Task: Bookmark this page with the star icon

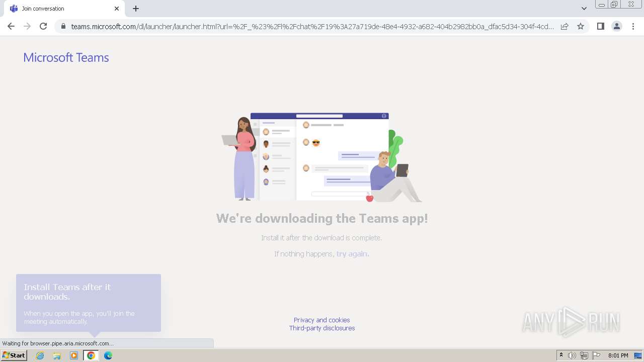Action: (581, 26)
